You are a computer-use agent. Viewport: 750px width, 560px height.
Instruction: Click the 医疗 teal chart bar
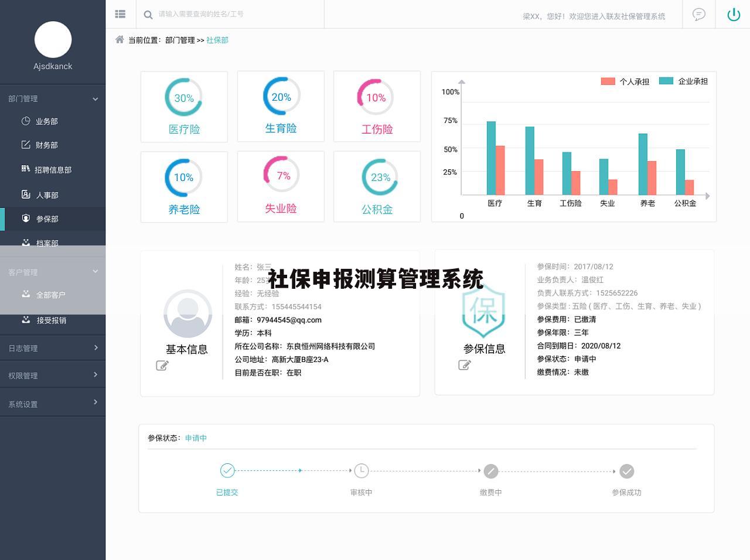coord(491,158)
